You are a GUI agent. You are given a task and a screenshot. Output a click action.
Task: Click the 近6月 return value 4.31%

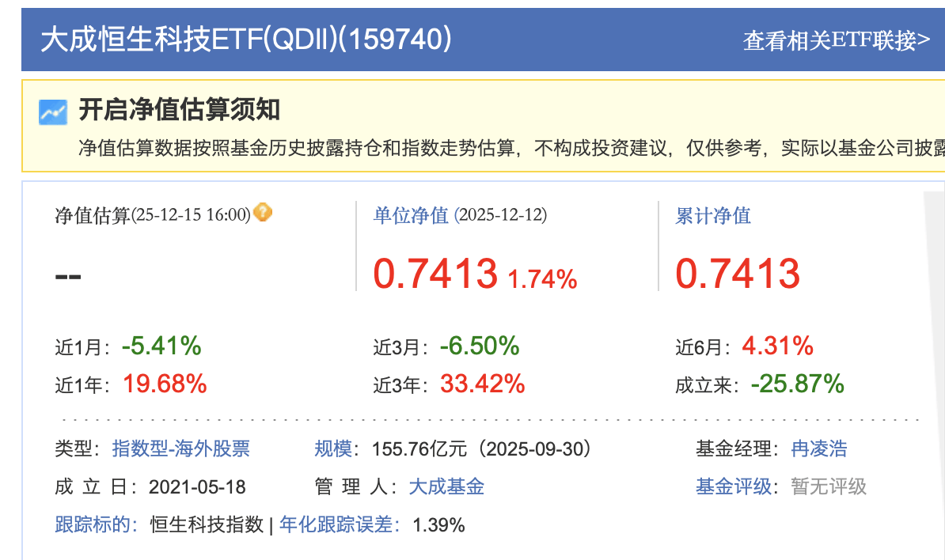[777, 346]
